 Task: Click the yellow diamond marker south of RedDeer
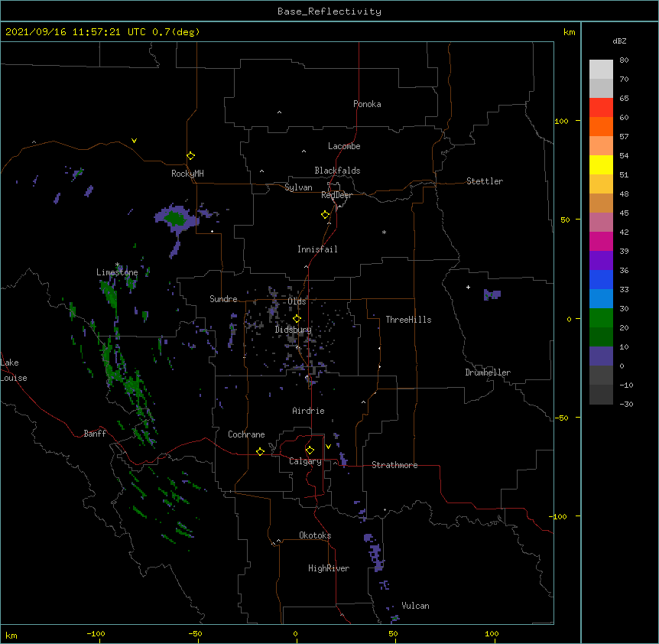click(326, 215)
